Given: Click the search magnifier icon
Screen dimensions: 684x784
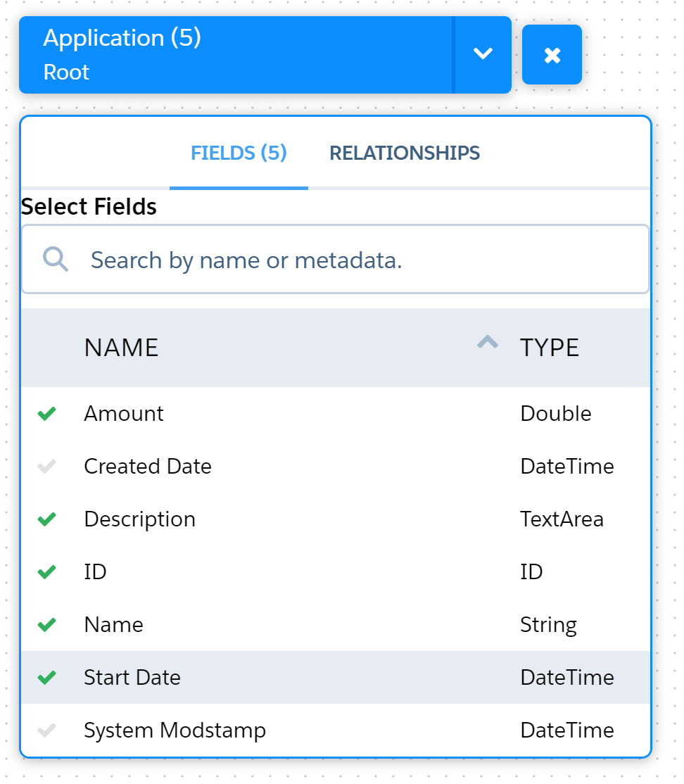Looking at the screenshot, I should pos(55,259).
